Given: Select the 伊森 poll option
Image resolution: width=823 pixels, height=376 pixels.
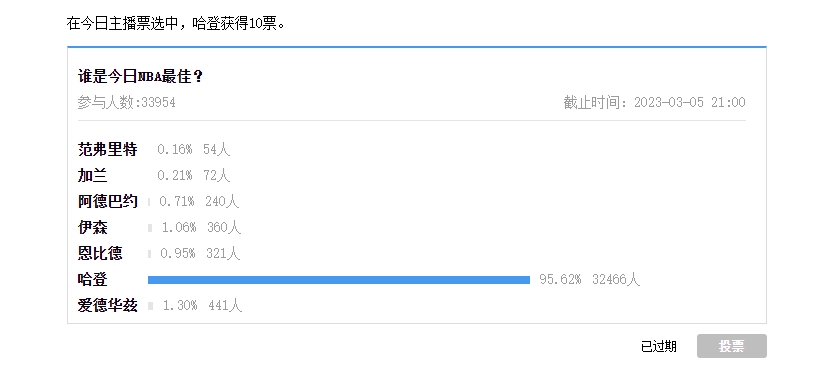Looking at the screenshot, I should tap(93, 227).
